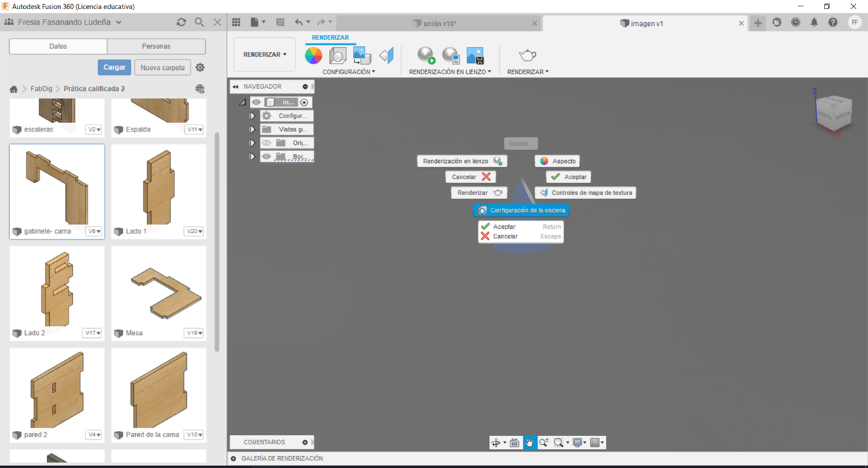
Task: Click the Decal image tool in toolbar
Action: (x=362, y=55)
